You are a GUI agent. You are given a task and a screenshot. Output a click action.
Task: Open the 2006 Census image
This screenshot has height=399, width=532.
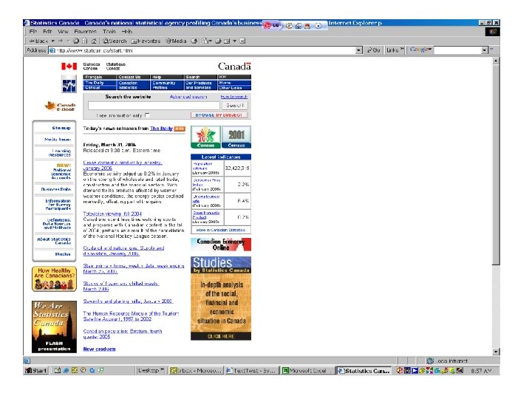pos(205,137)
